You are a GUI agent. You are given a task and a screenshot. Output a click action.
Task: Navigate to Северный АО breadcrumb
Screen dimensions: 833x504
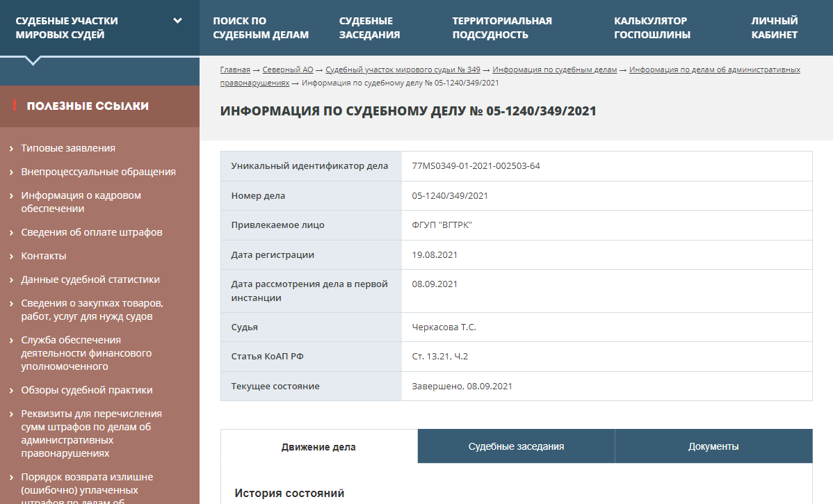(288, 70)
